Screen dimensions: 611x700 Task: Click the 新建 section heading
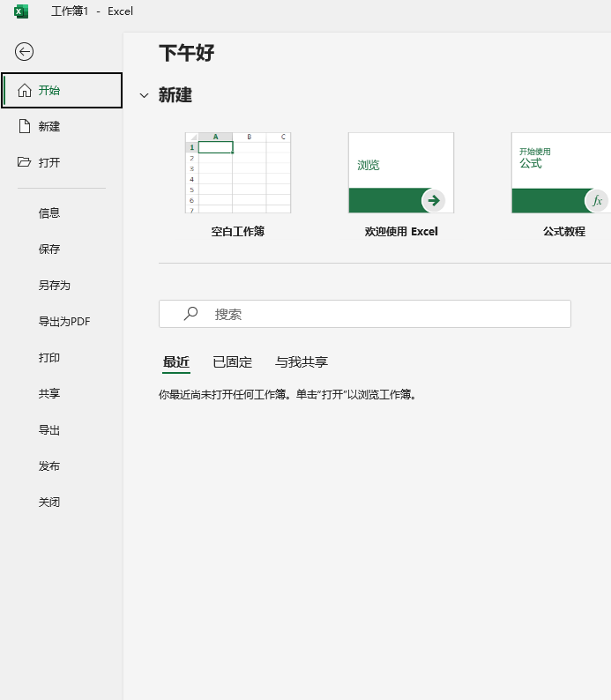coord(175,95)
